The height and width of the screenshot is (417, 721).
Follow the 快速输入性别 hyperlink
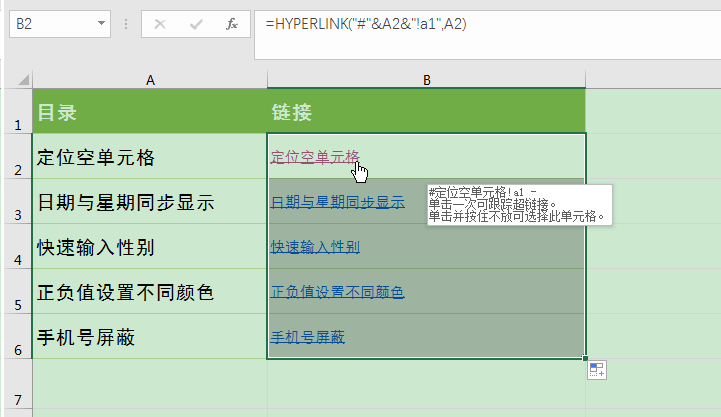(315, 247)
